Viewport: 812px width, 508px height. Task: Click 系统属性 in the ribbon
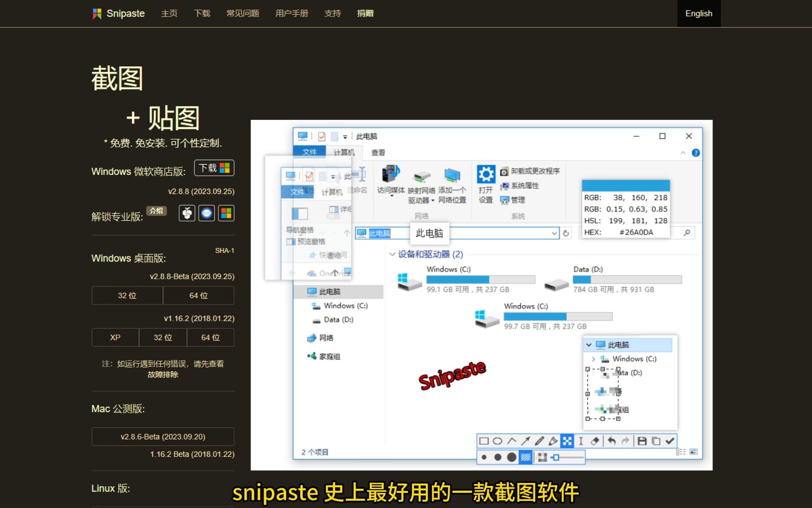pos(520,186)
